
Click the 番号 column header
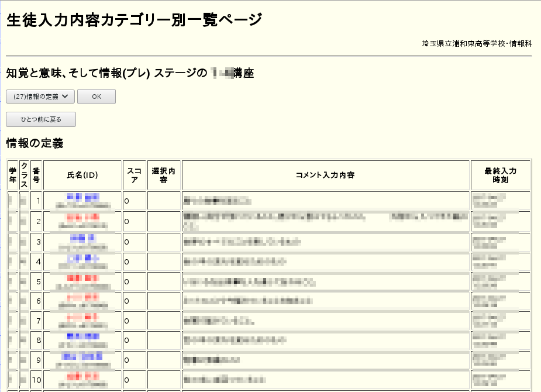(36, 175)
